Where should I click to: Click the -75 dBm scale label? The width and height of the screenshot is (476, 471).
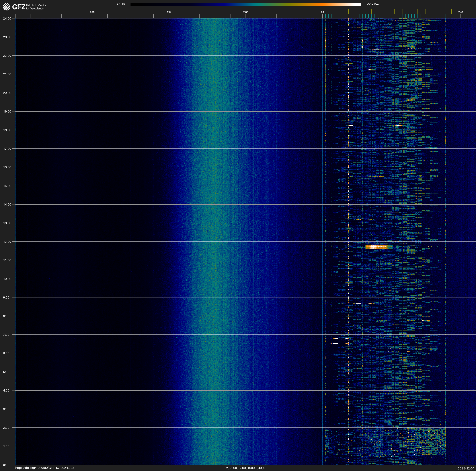(x=121, y=4)
